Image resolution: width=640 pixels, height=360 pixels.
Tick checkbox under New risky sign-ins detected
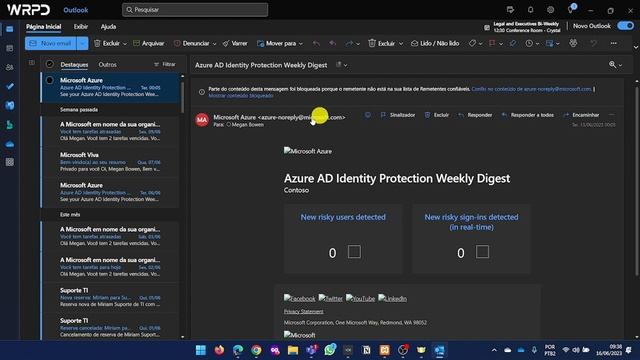point(482,251)
